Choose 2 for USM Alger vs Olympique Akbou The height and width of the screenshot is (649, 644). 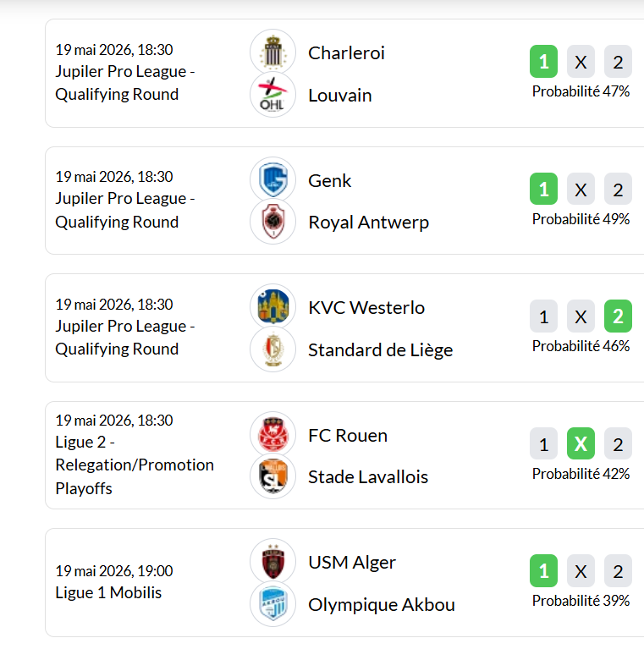coord(618,571)
